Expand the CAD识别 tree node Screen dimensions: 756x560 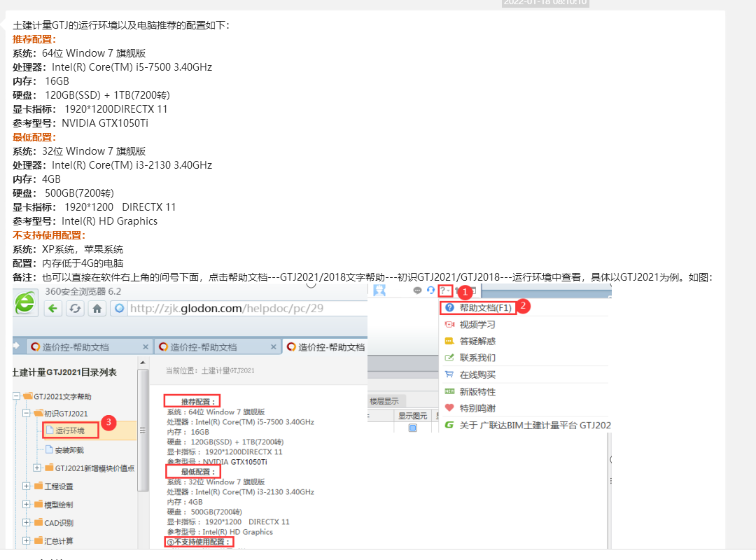point(27,522)
